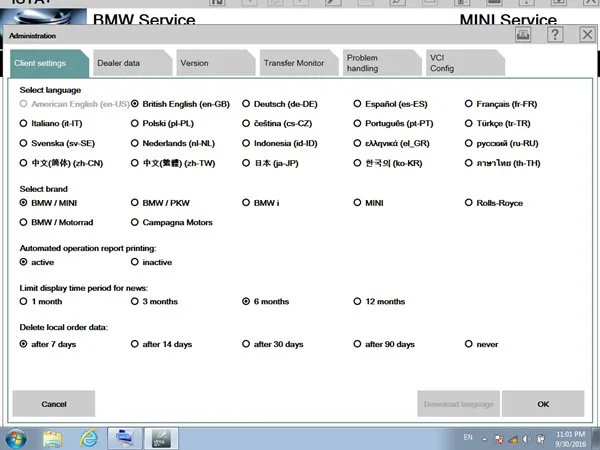Choose Greek (el_GR) language option

click(x=391, y=143)
